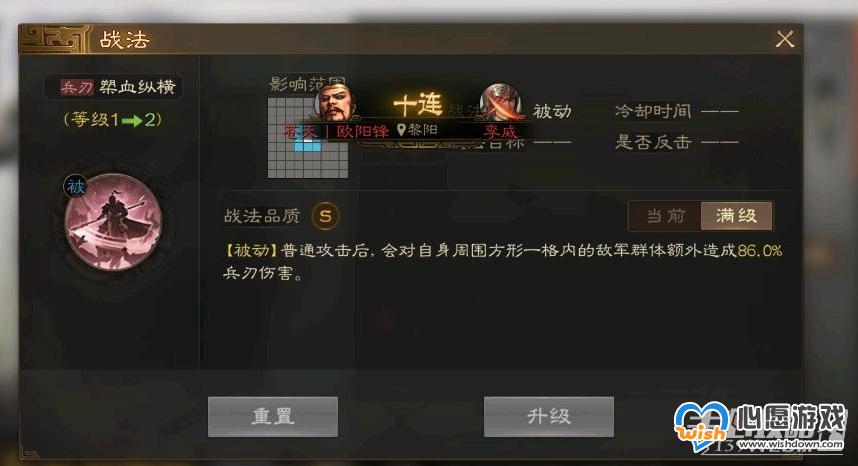858x466 pixels.
Task: Click the green level arrow indicator
Action: (132, 120)
